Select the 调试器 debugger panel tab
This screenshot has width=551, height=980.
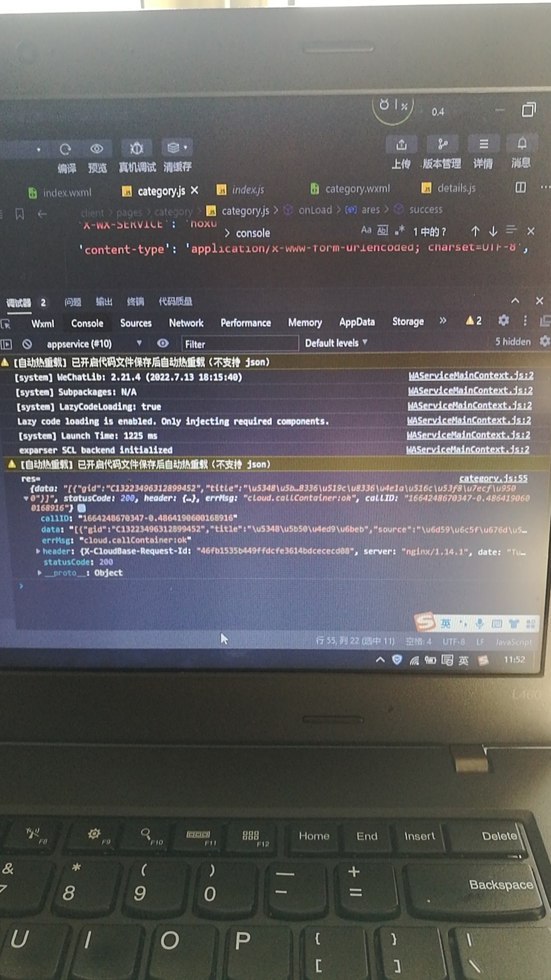point(19,303)
